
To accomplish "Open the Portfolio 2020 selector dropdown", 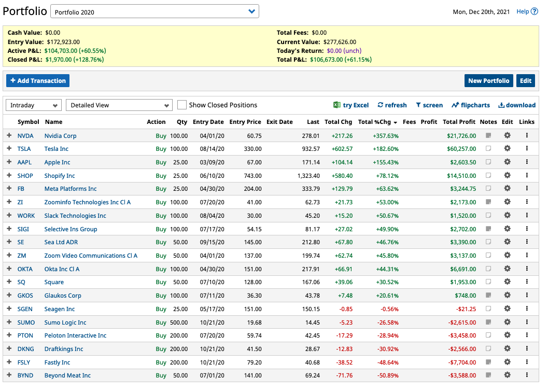I will point(155,11).
